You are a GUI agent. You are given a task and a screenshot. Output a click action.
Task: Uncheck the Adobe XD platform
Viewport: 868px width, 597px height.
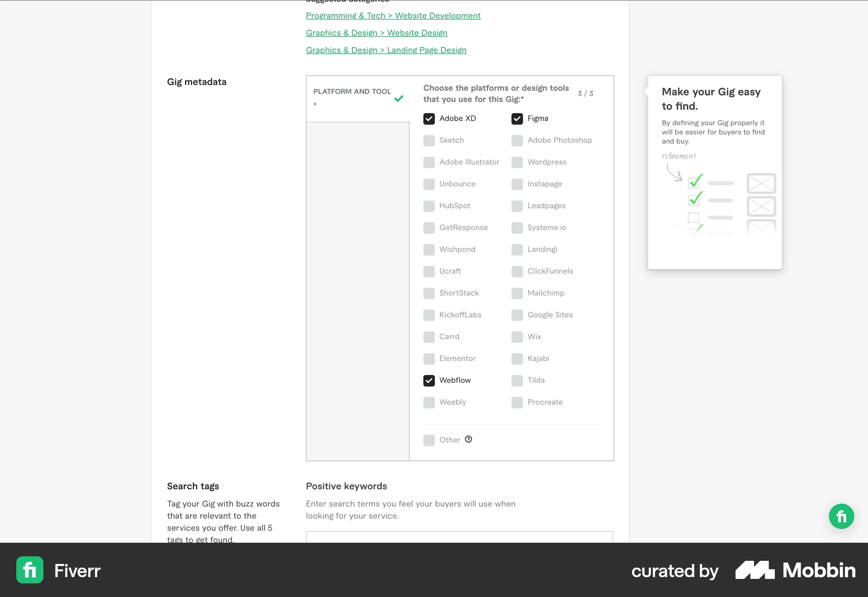coord(429,118)
